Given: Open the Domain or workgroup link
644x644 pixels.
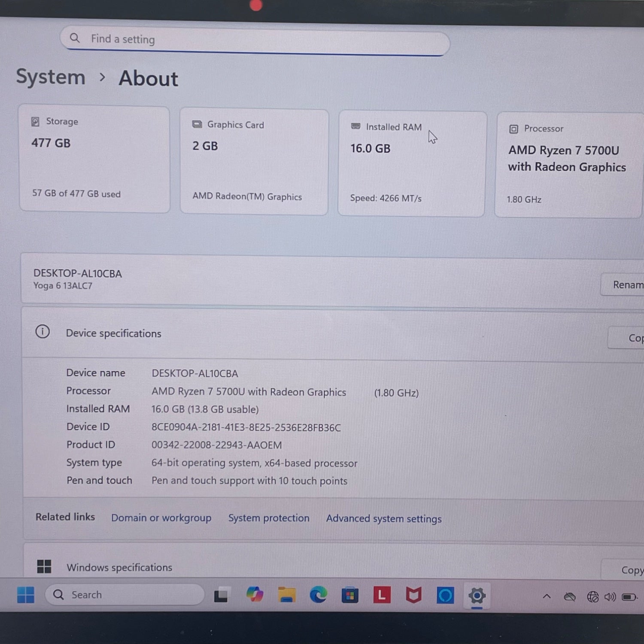Looking at the screenshot, I should coord(161,518).
